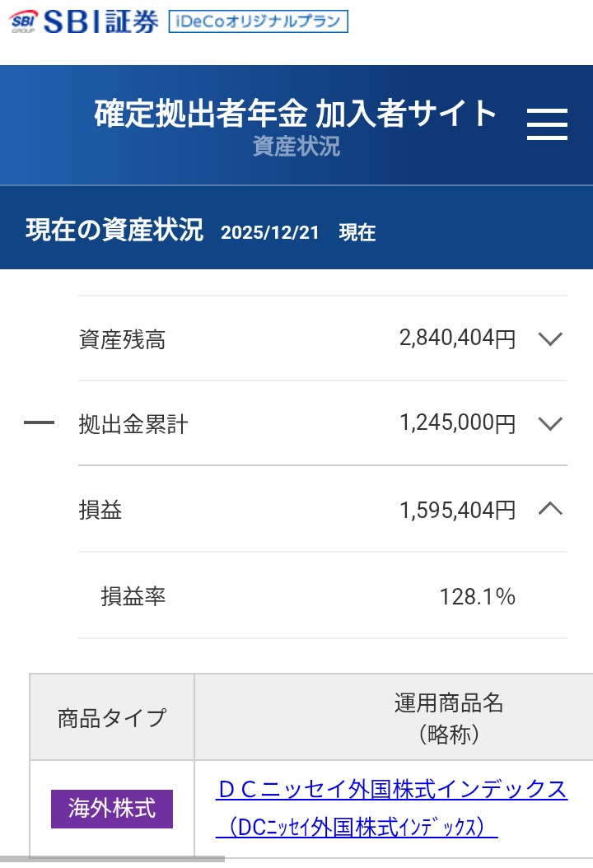Collapse the 損益 chevron

tap(549, 510)
